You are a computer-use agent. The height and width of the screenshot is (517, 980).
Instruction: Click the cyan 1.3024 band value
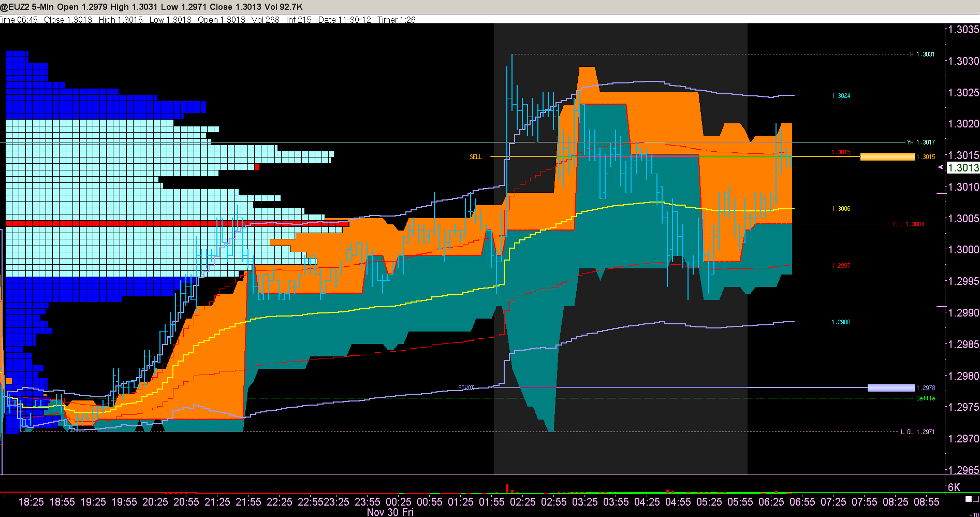point(841,96)
